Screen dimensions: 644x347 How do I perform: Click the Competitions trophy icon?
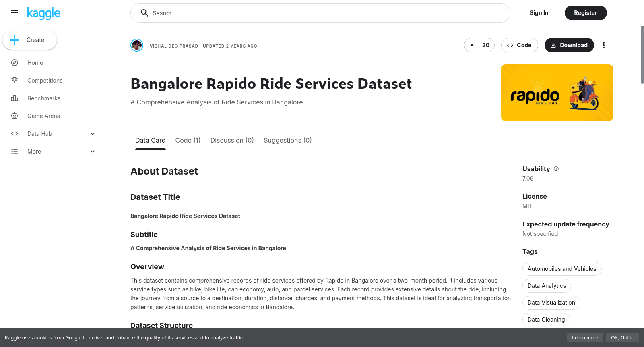(x=14, y=81)
